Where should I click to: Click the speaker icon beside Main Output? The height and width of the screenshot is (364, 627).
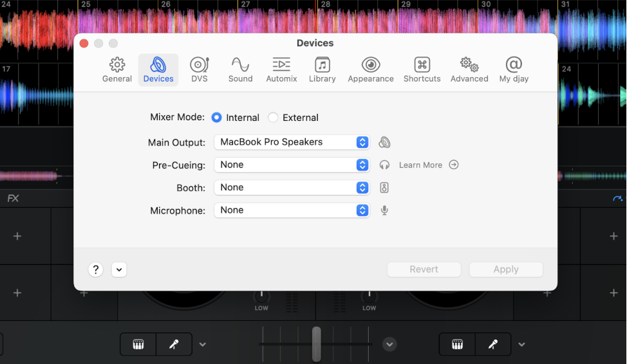pyautogui.click(x=384, y=142)
